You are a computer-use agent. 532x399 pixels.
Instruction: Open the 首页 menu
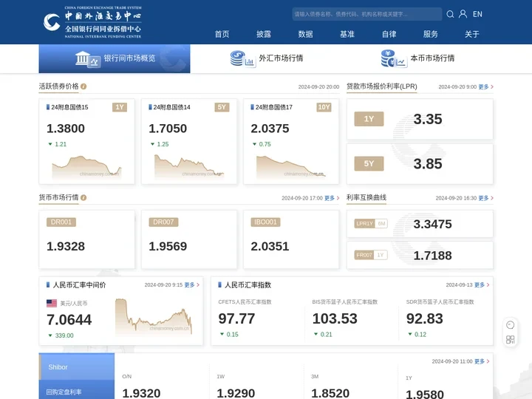click(222, 34)
